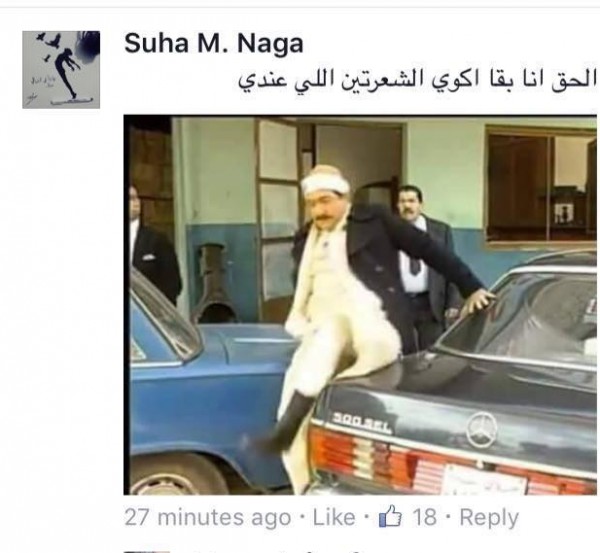Open the 27 minutes ago timestamp
The width and height of the screenshot is (600, 553).
coord(208,517)
